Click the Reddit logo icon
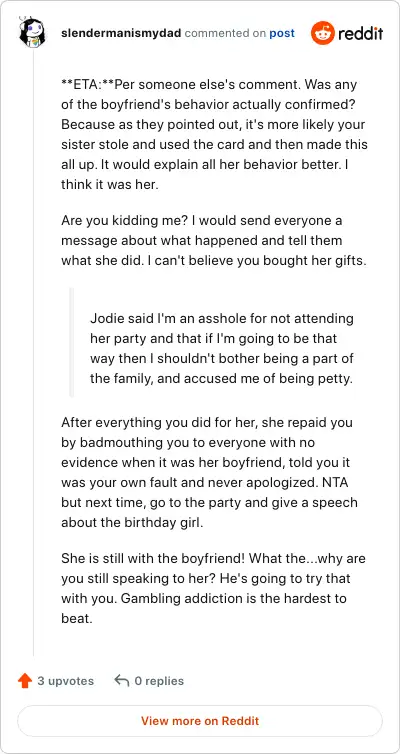Viewport: 400px width, 754px height. click(x=323, y=33)
